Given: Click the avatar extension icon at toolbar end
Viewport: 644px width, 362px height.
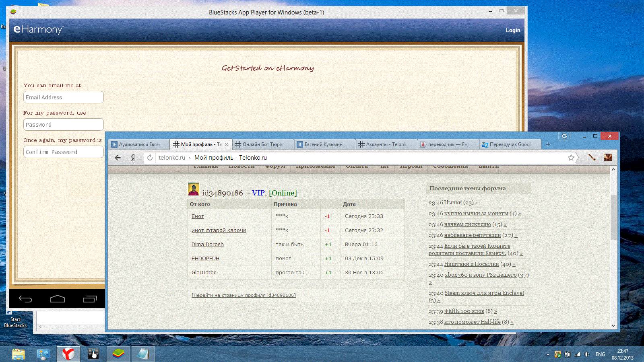Looking at the screenshot, I should tap(608, 157).
